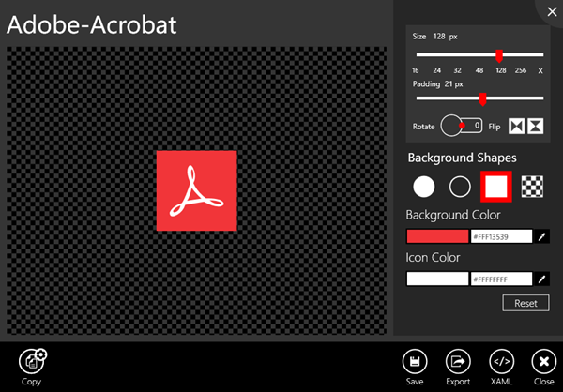Viewport: 563px width, 392px height.
Task: Open the white Icon Color swatch
Action: pyautogui.click(x=437, y=279)
